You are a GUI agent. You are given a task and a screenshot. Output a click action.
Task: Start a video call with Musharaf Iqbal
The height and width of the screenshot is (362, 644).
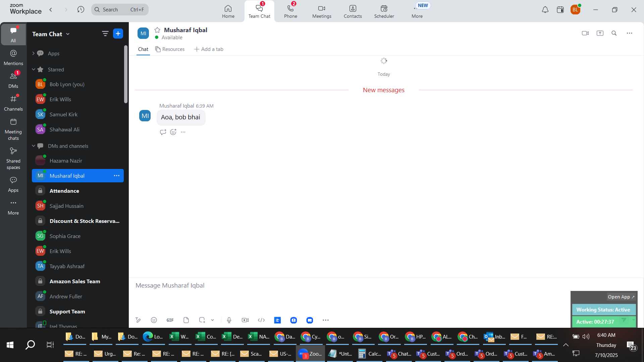585,33
